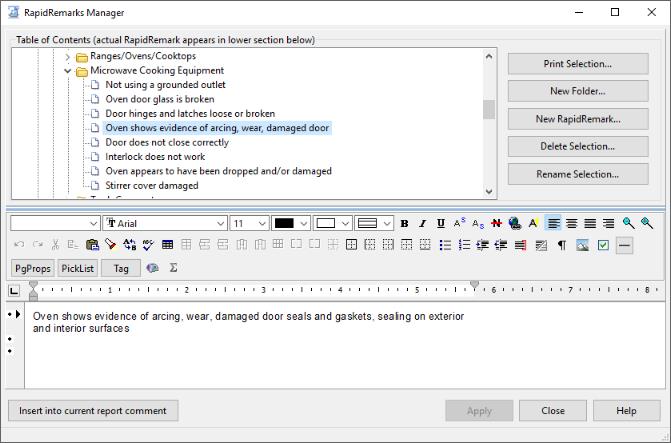Click the globe icon beside Tag button
This screenshot has width=671, height=443.
(152, 268)
